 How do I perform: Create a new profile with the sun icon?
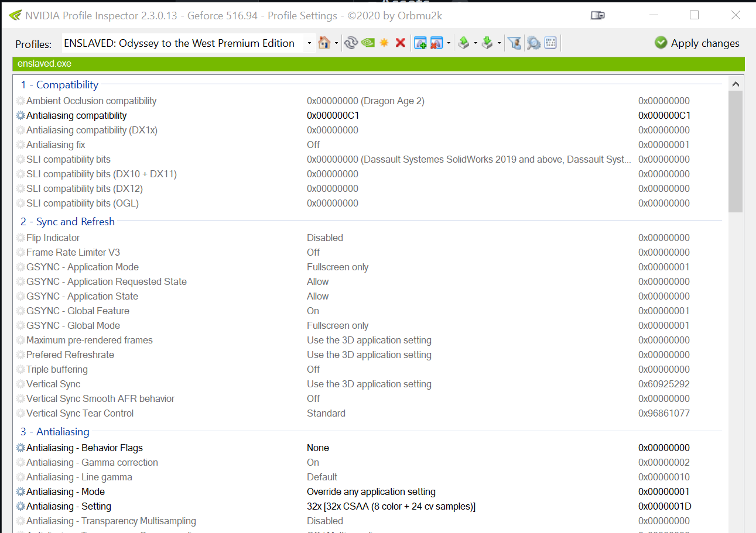[384, 43]
